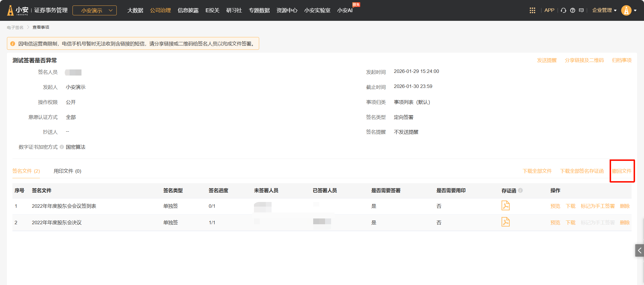644x285 pixels.
Task: Click the 存证函 info tooltip icon
Action: coord(520,190)
